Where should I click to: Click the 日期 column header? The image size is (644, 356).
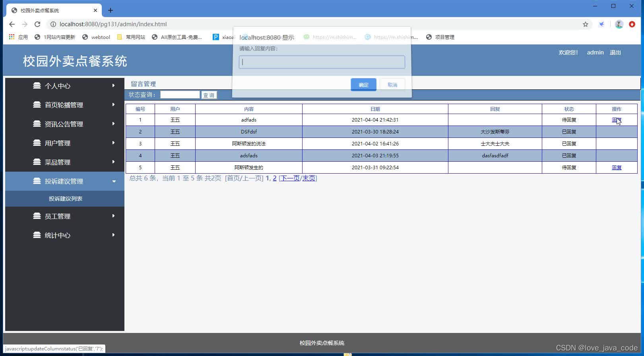pos(375,109)
